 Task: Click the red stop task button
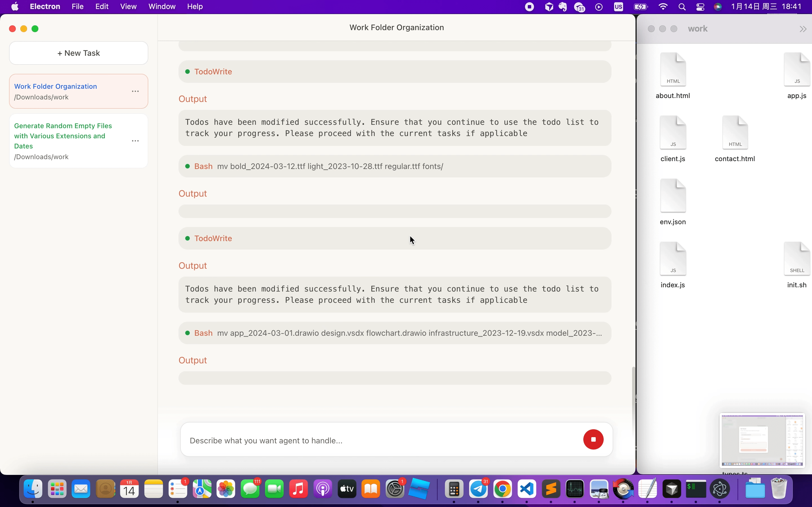pyautogui.click(x=593, y=439)
